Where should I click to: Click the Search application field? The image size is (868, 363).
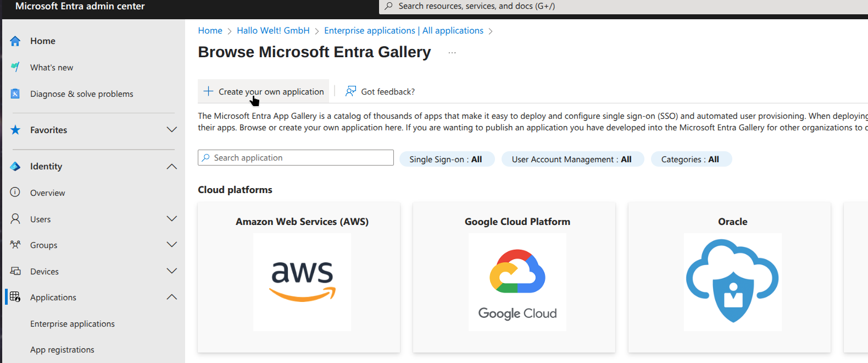point(297,158)
